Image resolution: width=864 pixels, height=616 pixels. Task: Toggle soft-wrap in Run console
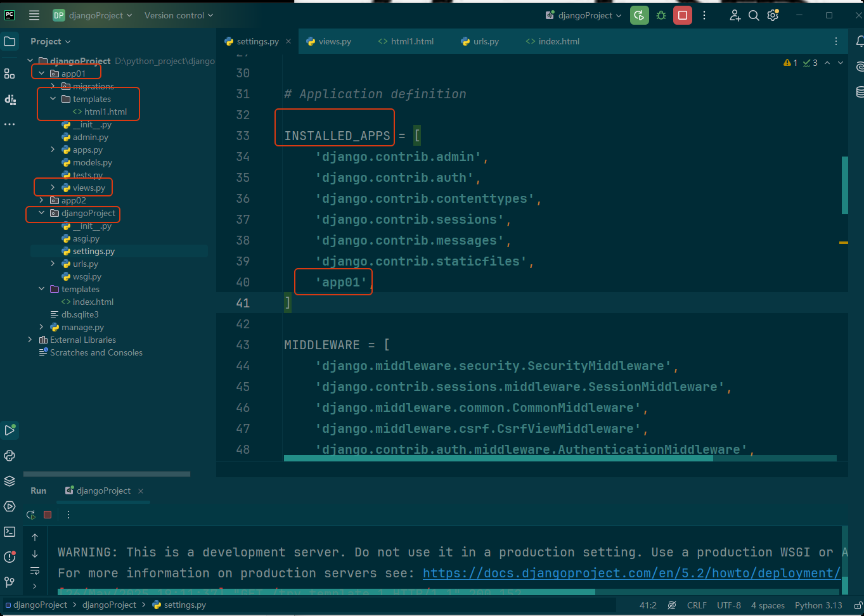[x=35, y=571]
